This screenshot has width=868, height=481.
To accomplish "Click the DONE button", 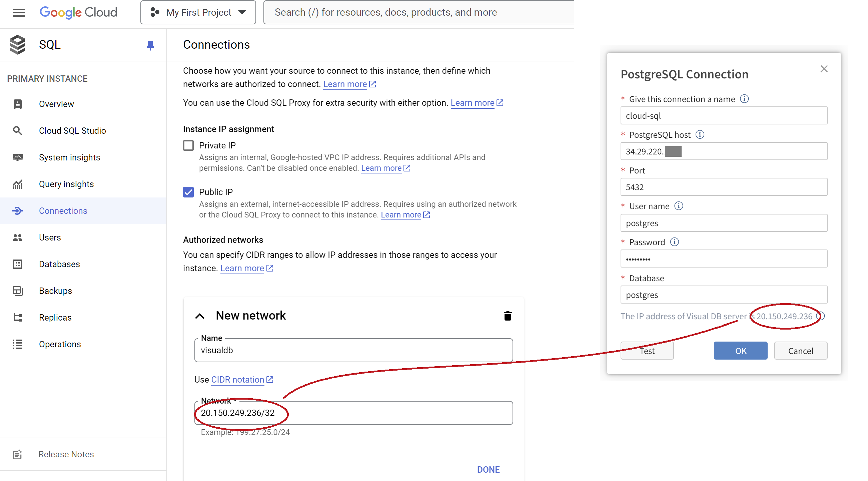I will [x=488, y=470].
